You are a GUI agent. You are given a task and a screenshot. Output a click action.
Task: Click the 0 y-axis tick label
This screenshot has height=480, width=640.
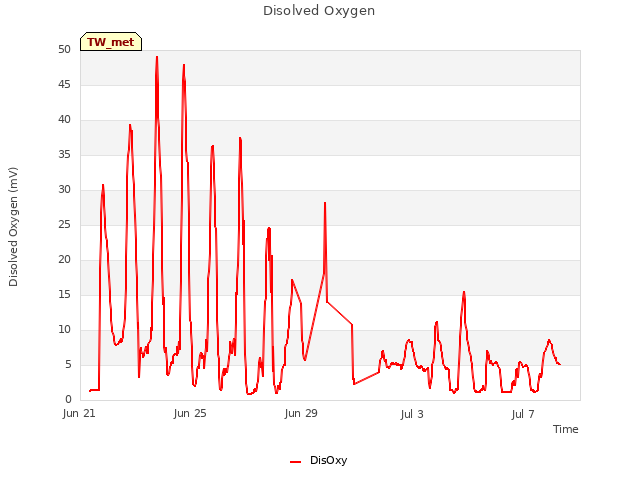click(68, 399)
